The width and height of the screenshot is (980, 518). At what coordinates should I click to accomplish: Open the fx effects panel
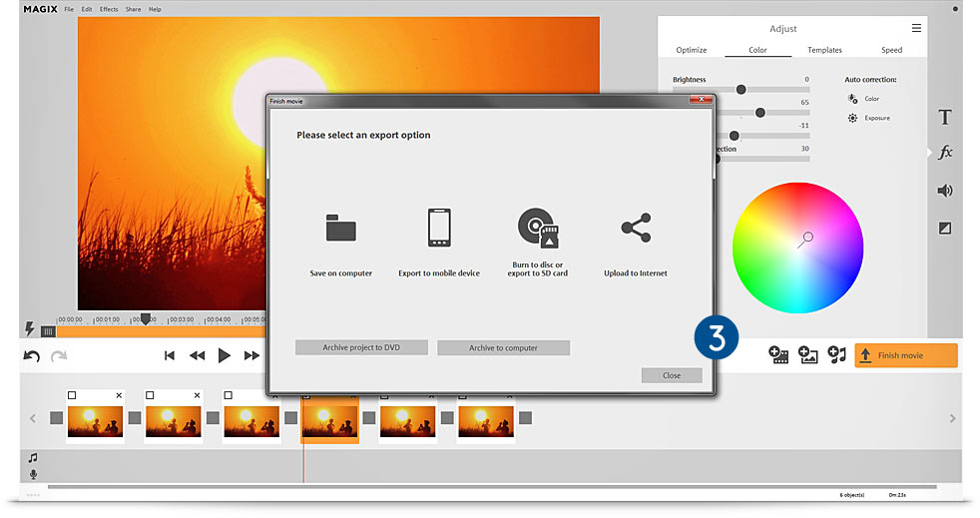point(945,153)
